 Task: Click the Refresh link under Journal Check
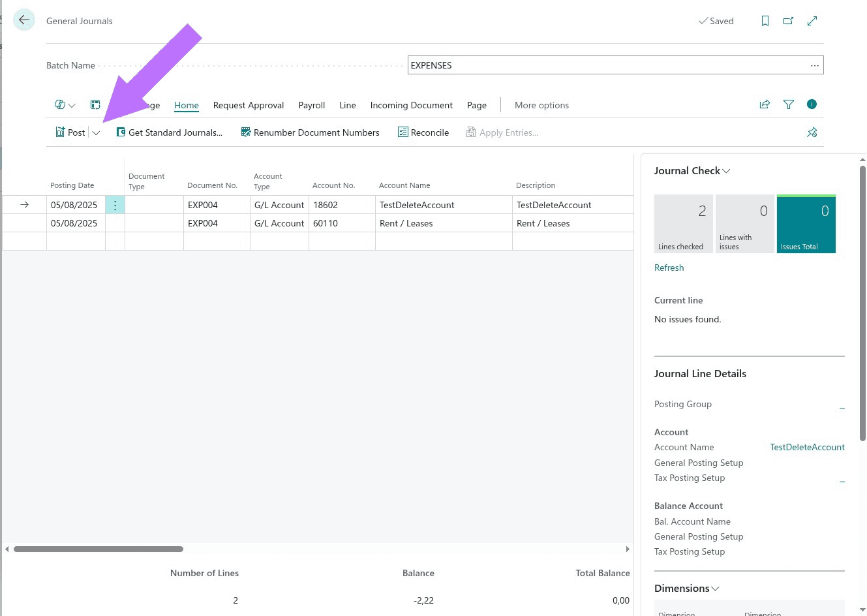pyautogui.click(x=669, y=268)
